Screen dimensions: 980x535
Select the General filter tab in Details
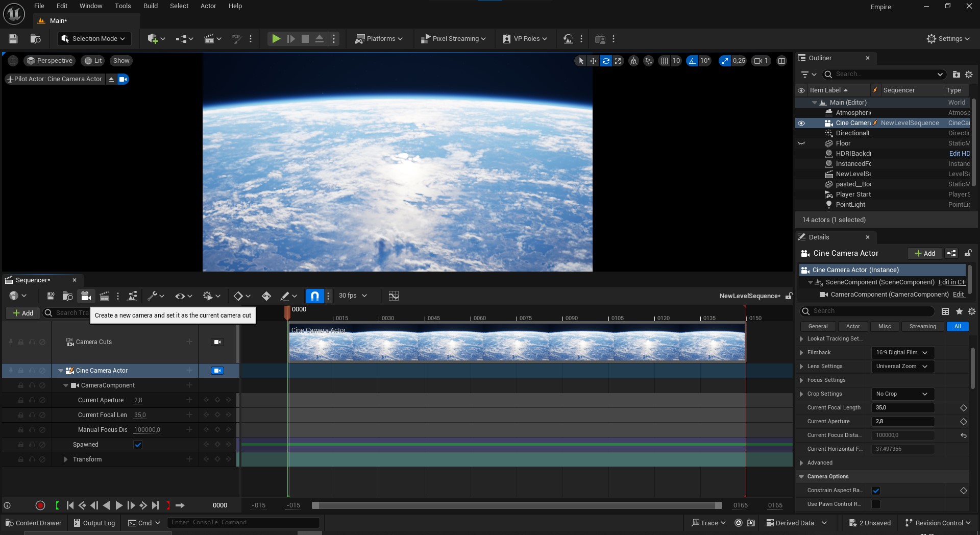coord(818,327)
